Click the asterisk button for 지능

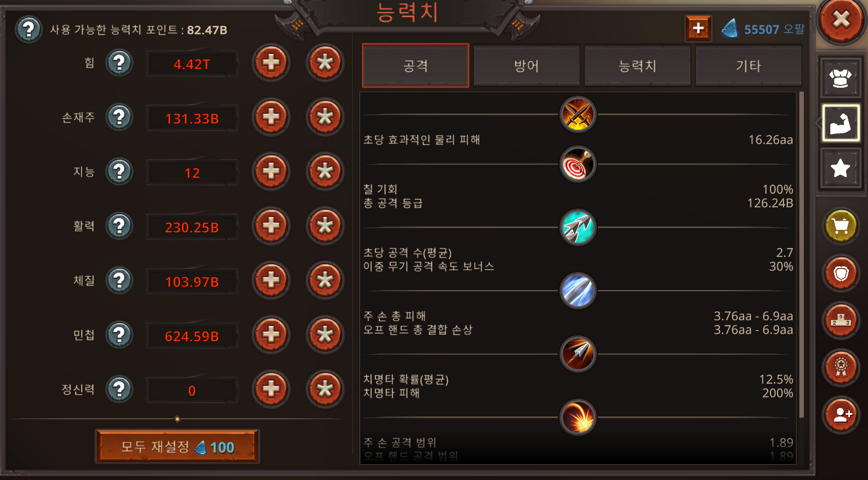(325, 171)
